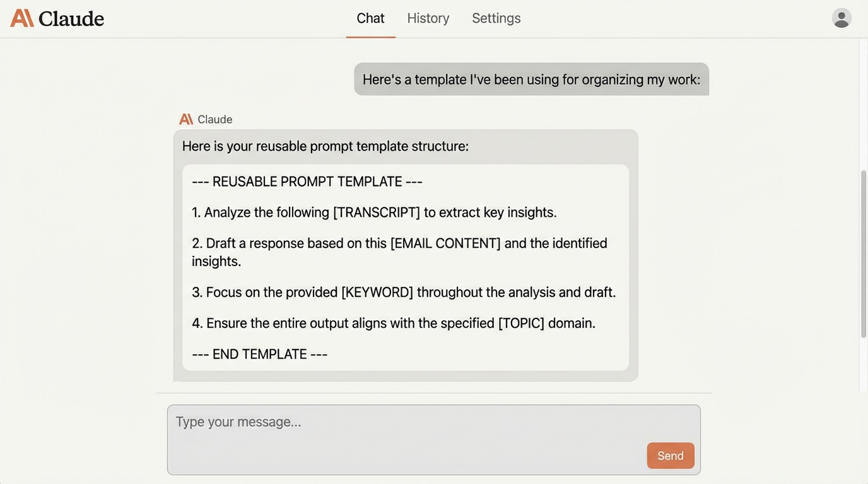Open the Settings tab
868x484 pixels.
(496, 17)
